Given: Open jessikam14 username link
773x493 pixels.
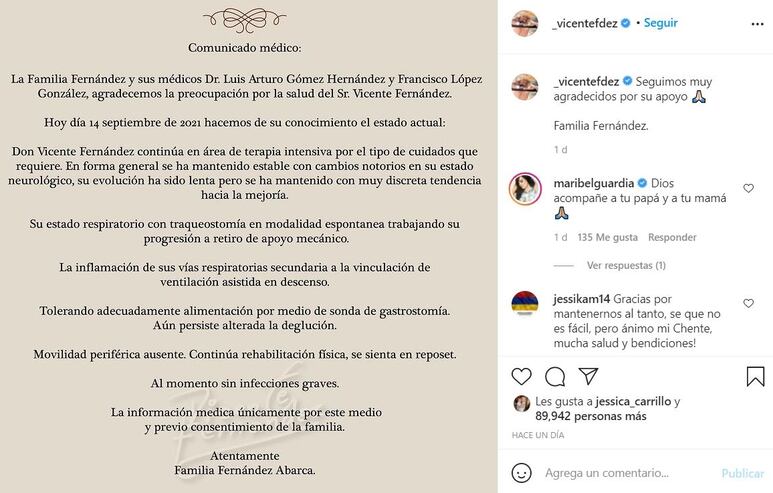Looking at the screenshot, I should [582, 299].
